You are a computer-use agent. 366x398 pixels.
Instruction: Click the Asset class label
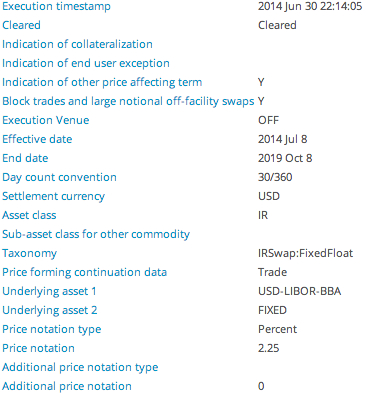pyautogui.click(x=29, y=215)
